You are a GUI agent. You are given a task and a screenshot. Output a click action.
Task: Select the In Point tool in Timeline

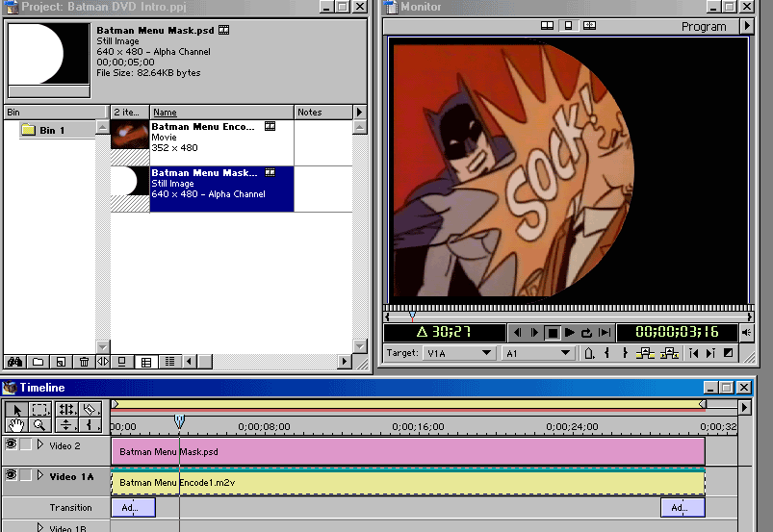[90, 424]
